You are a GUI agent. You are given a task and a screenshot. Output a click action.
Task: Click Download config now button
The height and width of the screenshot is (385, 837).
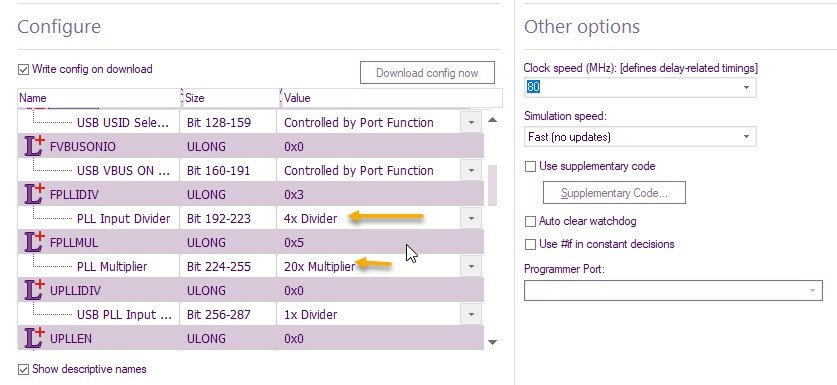[427, 73]
